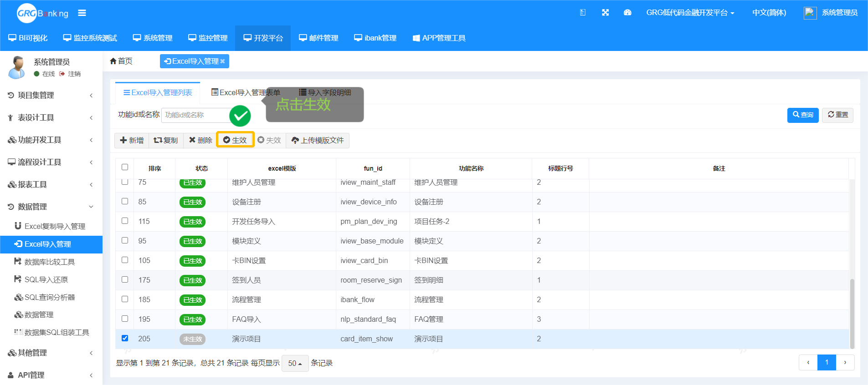Click the system administrator avatar in header

click(810, 13)
